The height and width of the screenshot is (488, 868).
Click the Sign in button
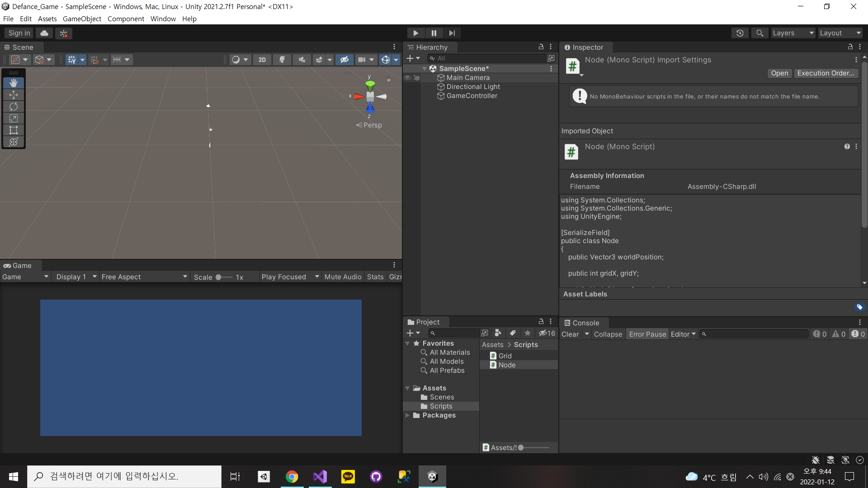(19, 33)
